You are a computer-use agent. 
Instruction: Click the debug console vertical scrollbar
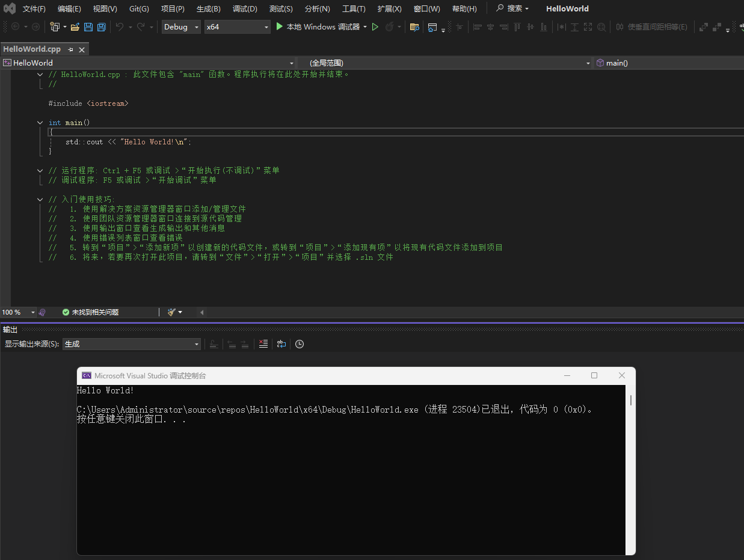coord(630,401)
